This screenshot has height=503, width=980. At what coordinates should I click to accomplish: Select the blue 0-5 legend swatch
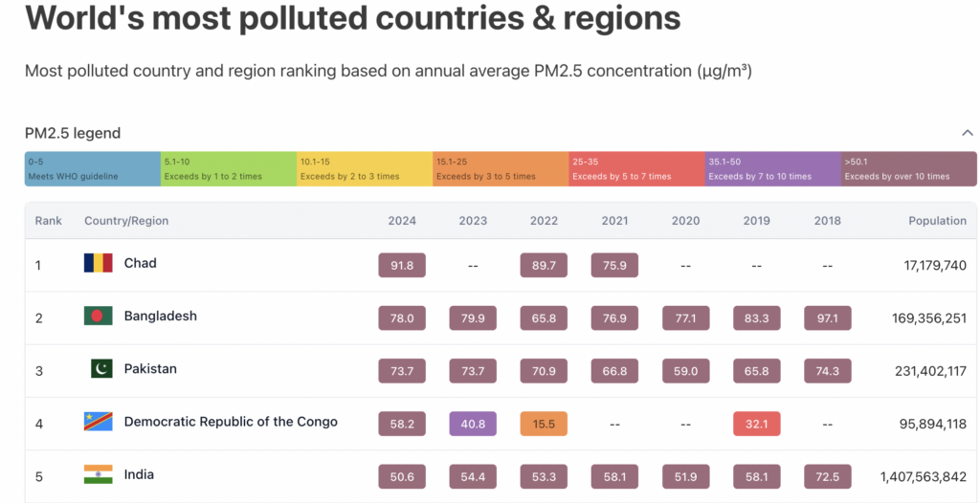click(x=92, y=168)
